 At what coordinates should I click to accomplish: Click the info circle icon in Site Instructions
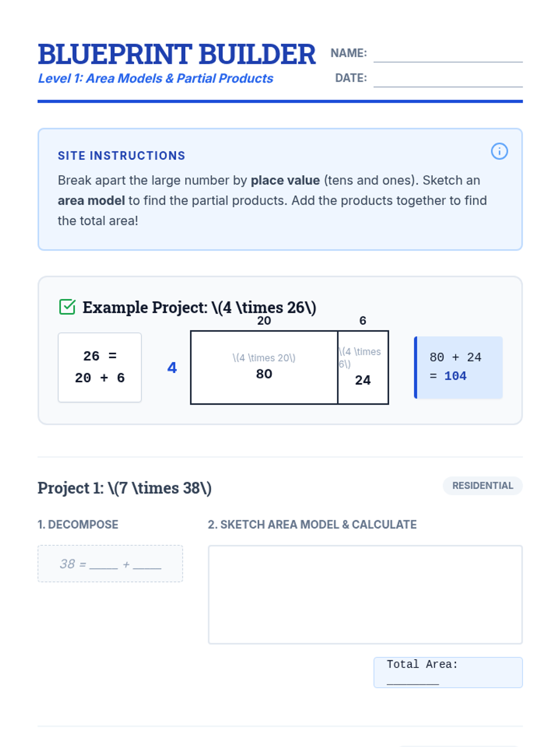coord(499,151)
